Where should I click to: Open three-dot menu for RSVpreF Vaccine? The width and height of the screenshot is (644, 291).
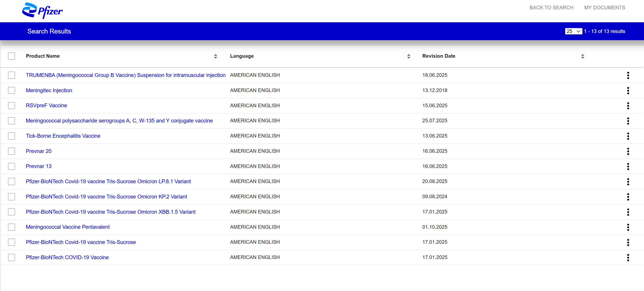(628, 106)
